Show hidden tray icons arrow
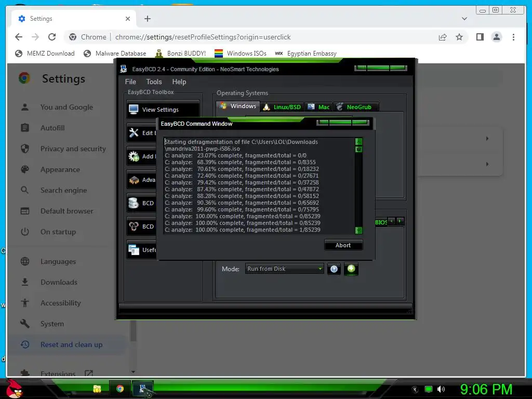 coord(415,389)
